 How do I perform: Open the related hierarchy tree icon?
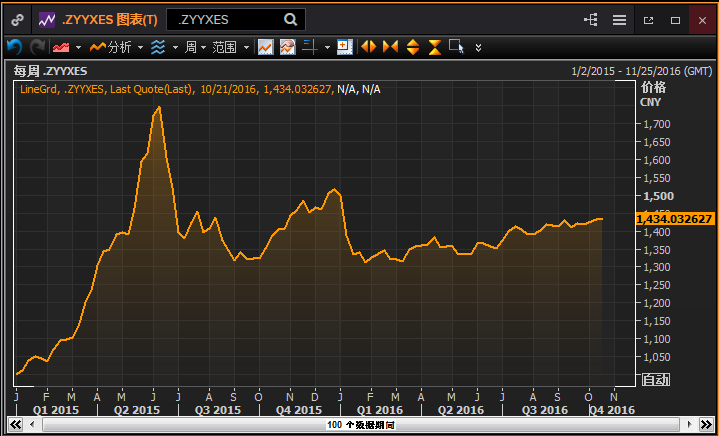pos(591,20)
